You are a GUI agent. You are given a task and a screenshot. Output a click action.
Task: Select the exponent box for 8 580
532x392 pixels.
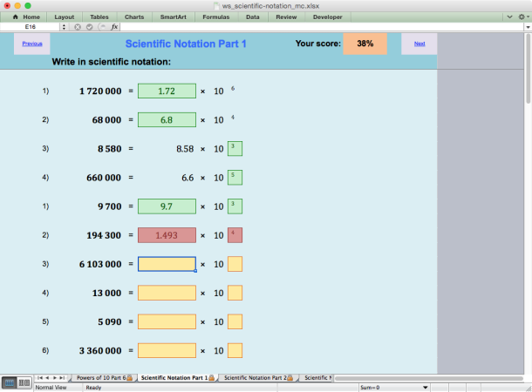(x=235, y=148)
